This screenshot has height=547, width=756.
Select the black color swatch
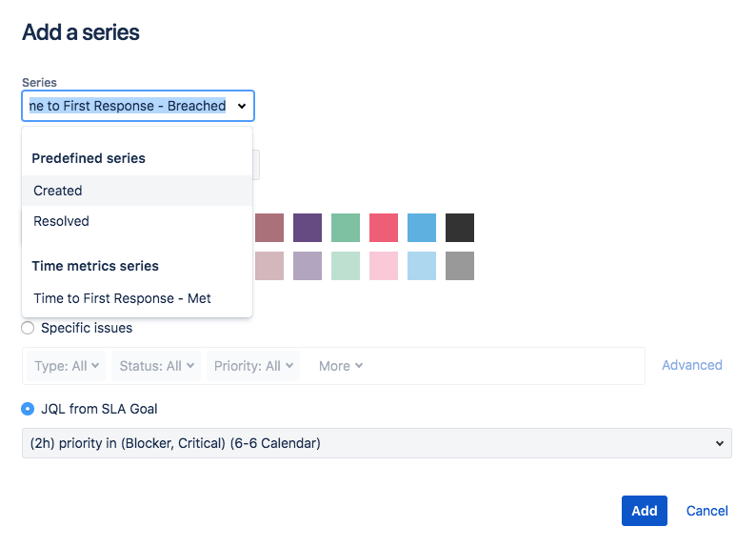(x=460, y=228)
